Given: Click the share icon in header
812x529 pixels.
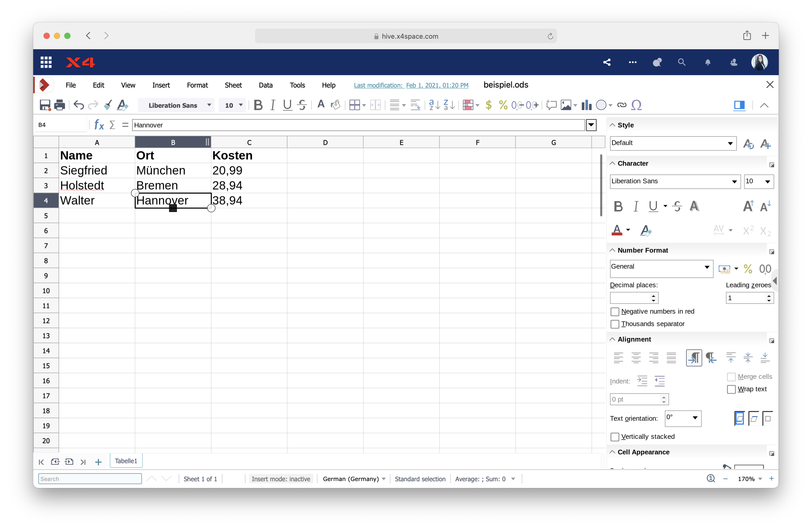Looking at the screenshot, I should pyautogui.click(x=607, y=62).
